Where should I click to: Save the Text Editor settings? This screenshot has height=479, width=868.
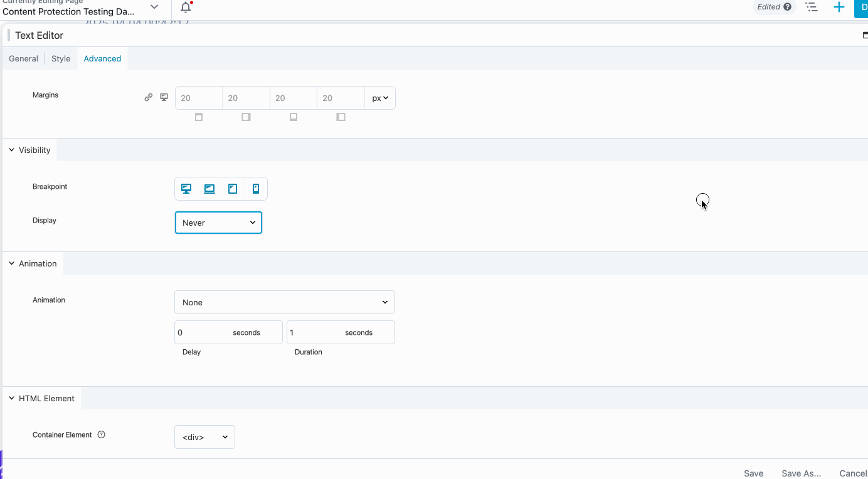753,473
